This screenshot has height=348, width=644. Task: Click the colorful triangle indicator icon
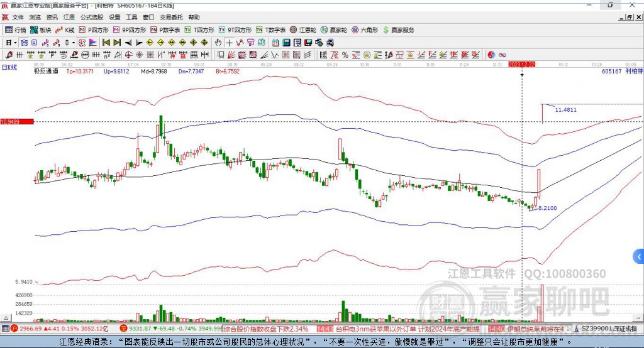tap(93, 43)
